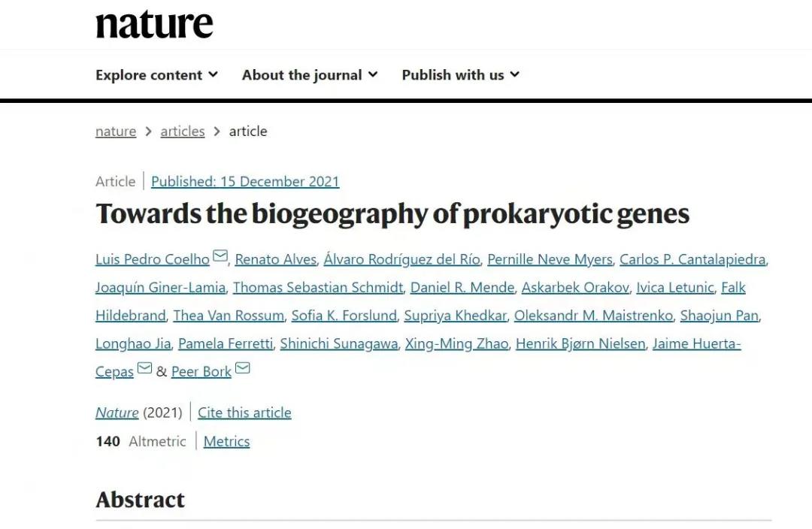The height and width of the screenshot is (529, 812).
Task: Open the About the journal menu
Action: (309, 75)
